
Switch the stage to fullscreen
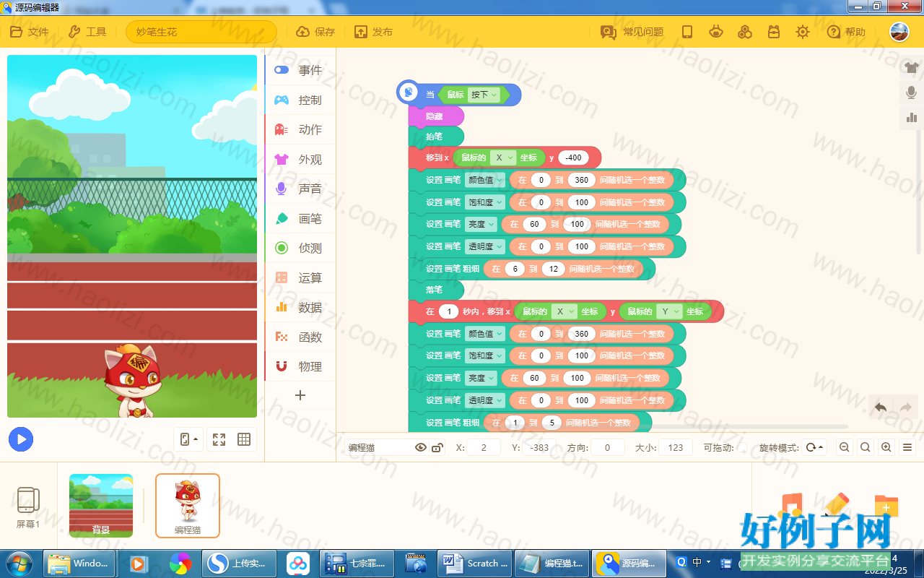(219, 439)
